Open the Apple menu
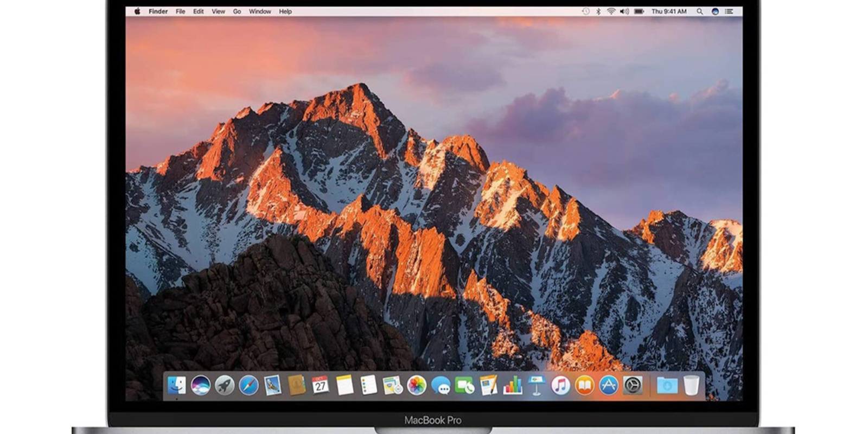This screenshot has width=868, height=434. 137,11
